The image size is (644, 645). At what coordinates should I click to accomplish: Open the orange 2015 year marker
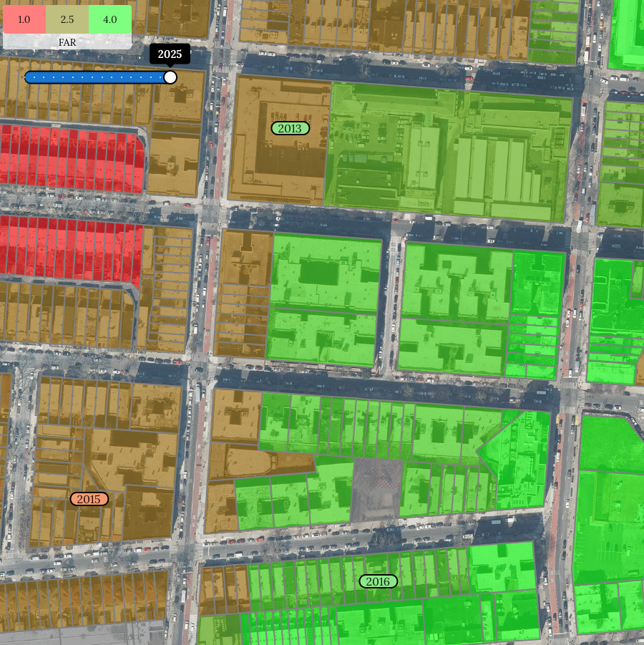point(89,499)
